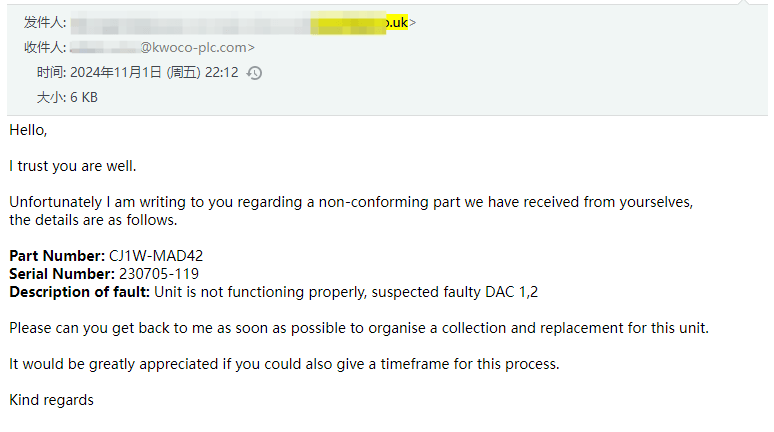Click the suspected faulty DAC 1,2 text
Image resolution: width=774 pixels, height=432 pixels.
pyautogui.click(x=455, y=292)
